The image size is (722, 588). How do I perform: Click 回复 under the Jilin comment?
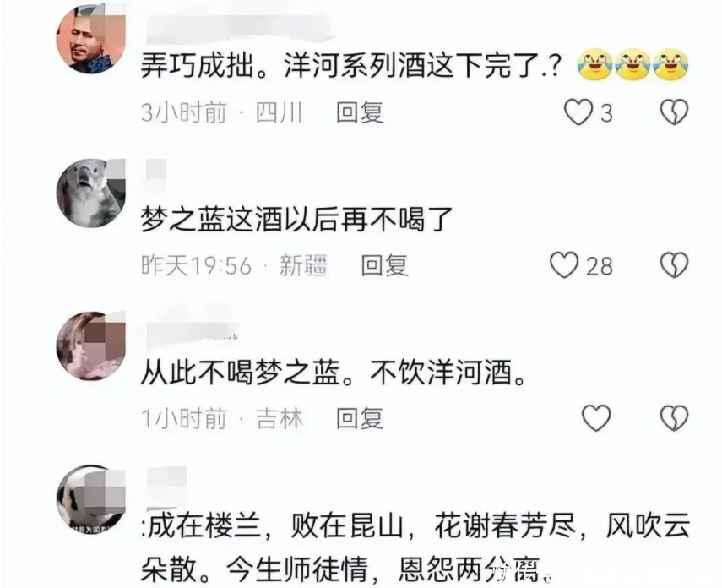(360, 418)
